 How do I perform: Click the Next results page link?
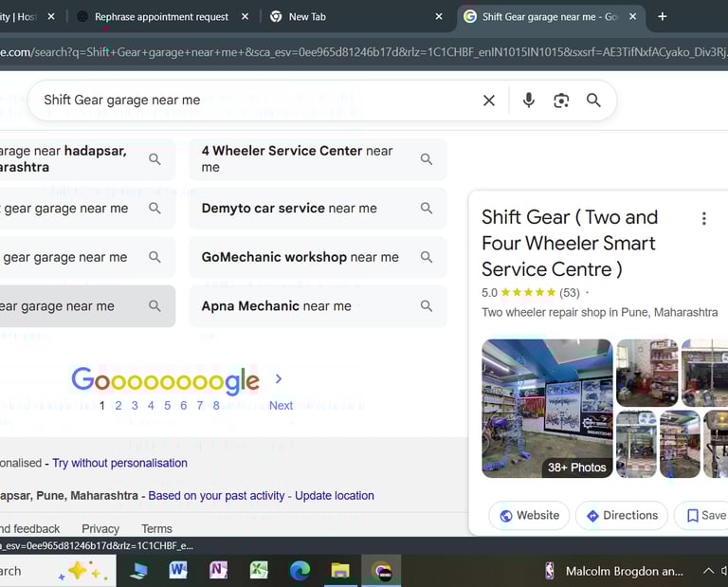tap(281, 406)
